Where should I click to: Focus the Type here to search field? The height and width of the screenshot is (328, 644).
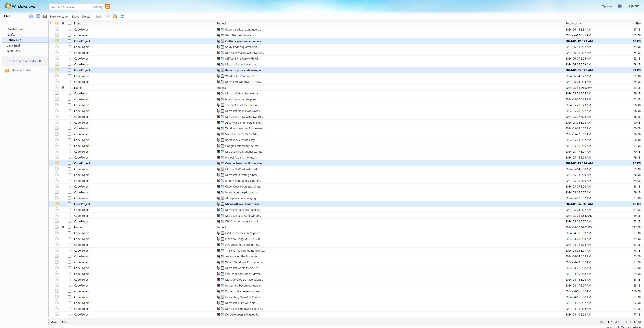(x=70, y=7)
